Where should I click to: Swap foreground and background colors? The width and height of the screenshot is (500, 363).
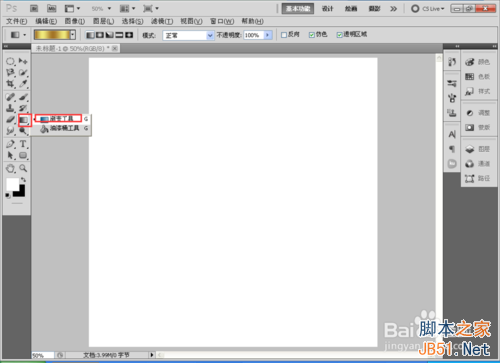[x=23, y=180]
